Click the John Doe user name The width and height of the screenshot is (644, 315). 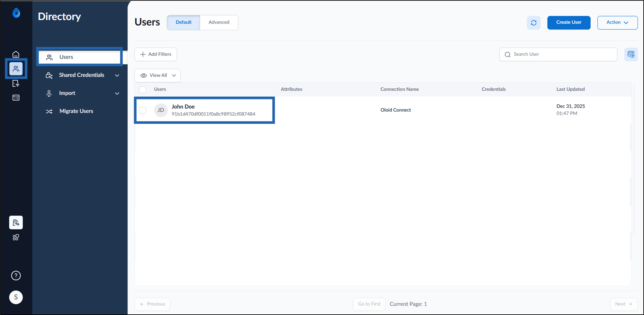pyautogui.click(x=183, y=107)
